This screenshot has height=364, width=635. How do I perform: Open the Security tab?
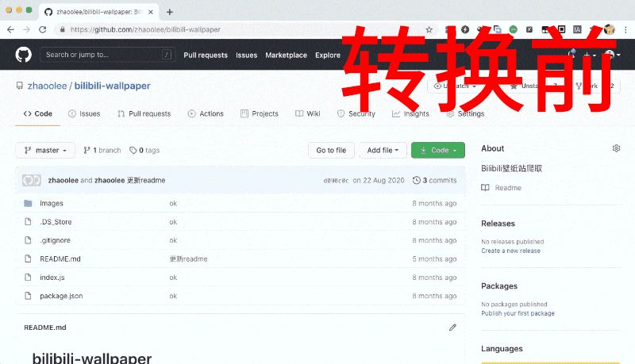[356, 113]
